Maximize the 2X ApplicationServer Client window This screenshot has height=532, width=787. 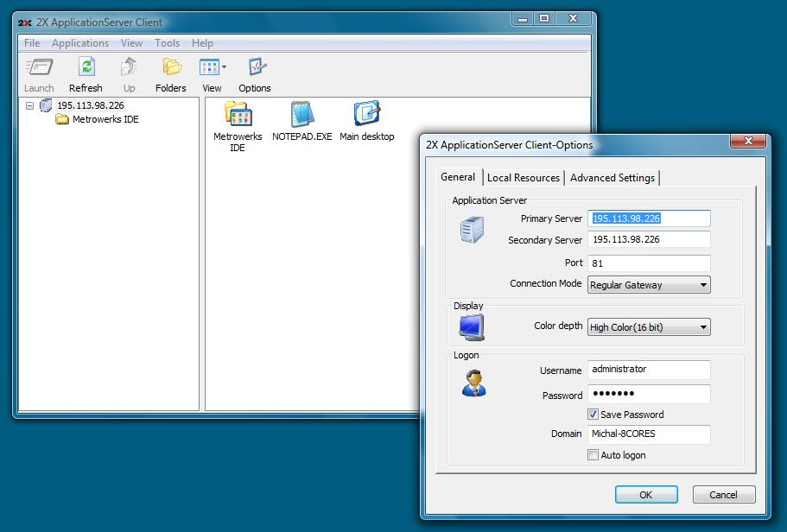(x=544, y=19)
